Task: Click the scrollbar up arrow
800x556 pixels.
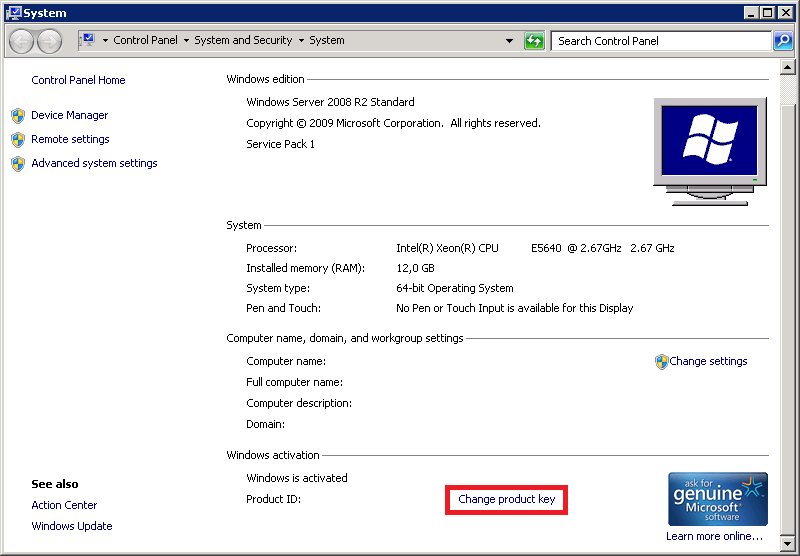Action: tap(788, 67)
